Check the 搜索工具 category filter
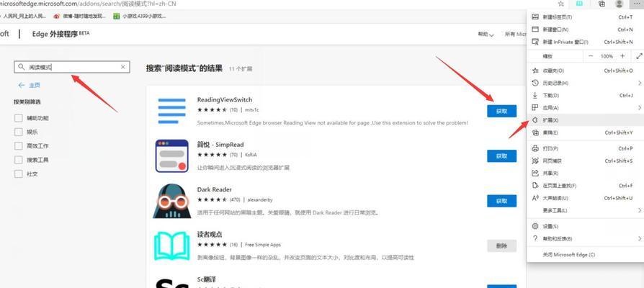This screenshot has width=644, height=288. point(19,160)
